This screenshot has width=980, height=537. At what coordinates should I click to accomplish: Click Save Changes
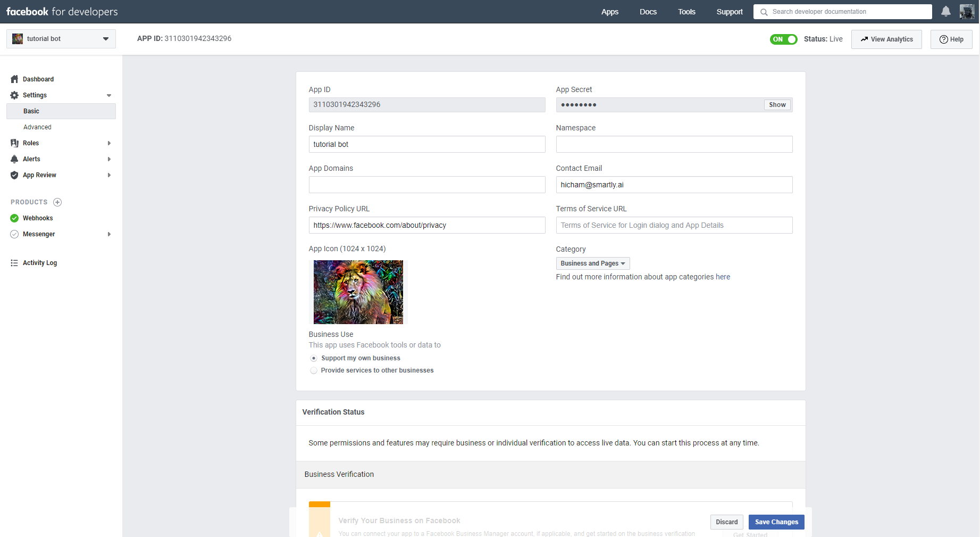point(776,522)
